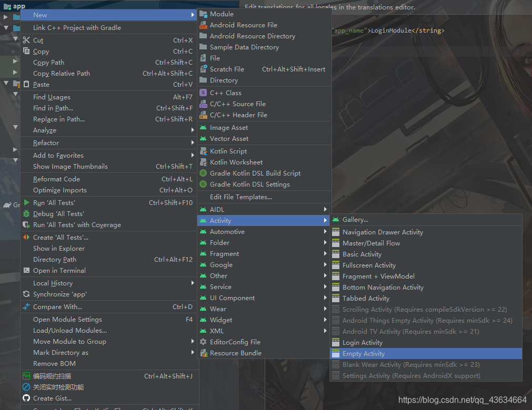
Task: Click the Resource Bundle icon
Action: [203, 353]
